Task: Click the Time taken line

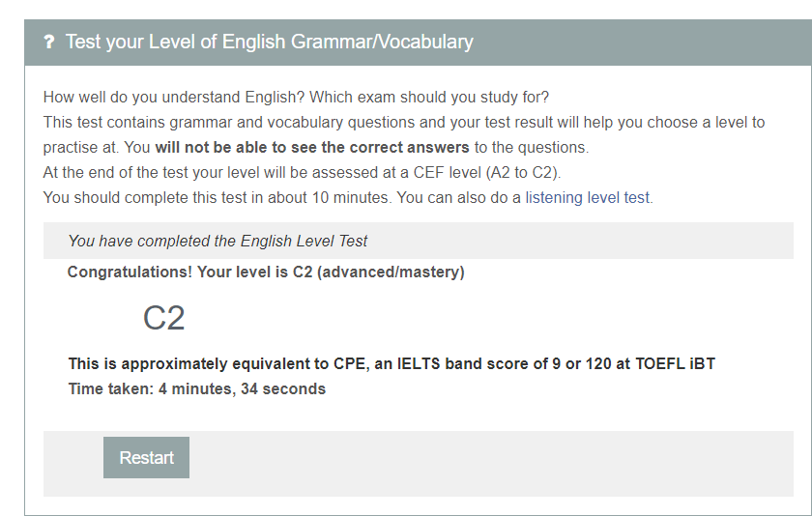Action: 196,389
